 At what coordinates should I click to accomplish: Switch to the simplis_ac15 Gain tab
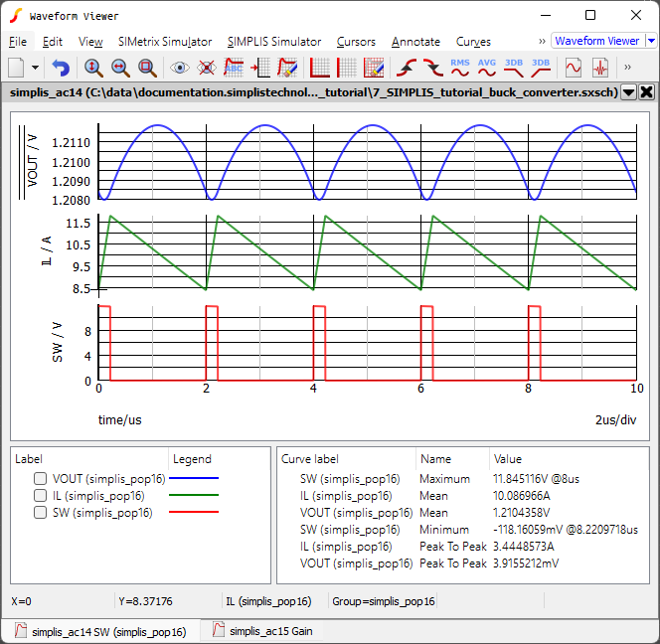point(264,631)
